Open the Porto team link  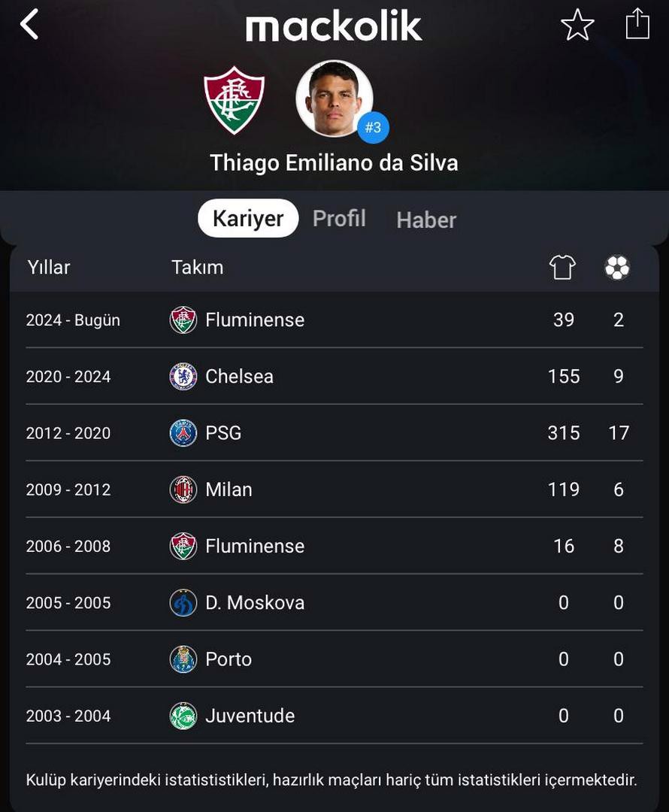[229, 659]
